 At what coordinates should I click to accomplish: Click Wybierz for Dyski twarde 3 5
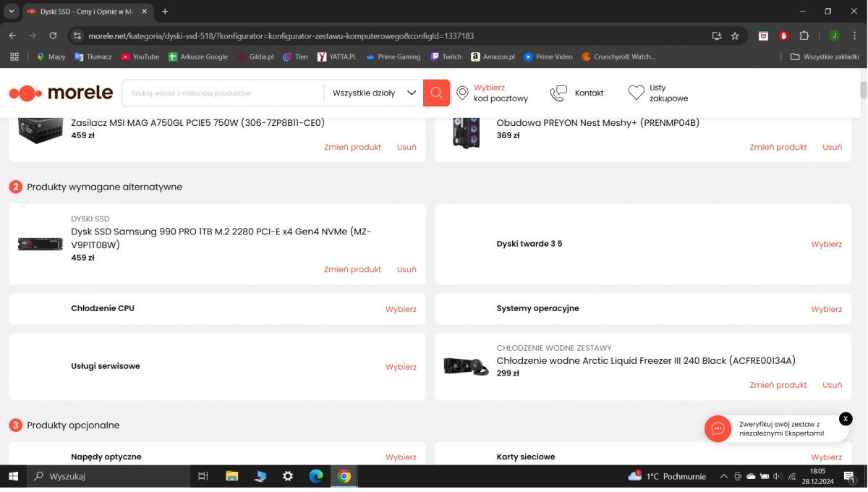coord(827,245)
